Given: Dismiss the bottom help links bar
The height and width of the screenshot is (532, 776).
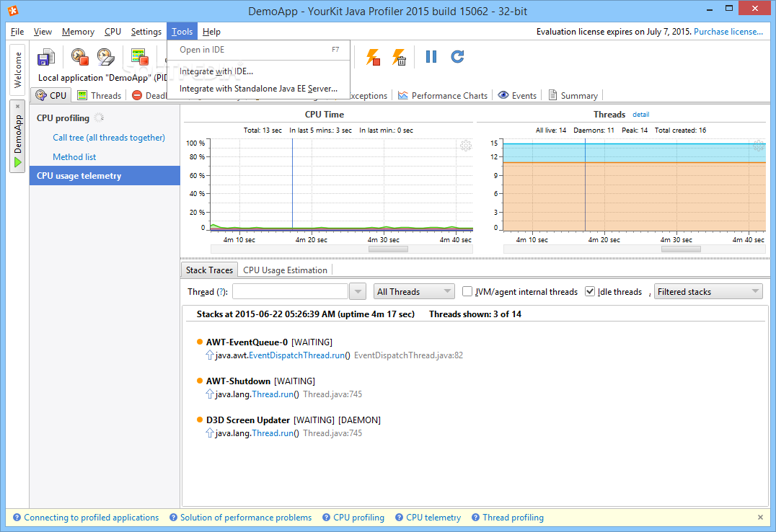Looking at the screenshot, I should pos(760,517).
